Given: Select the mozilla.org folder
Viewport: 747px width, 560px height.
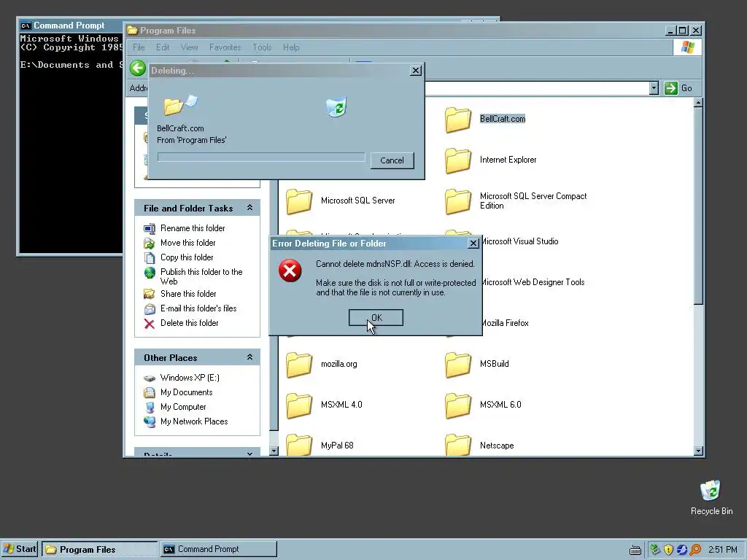Looking at the screenshot, I should tap(321, 365).
